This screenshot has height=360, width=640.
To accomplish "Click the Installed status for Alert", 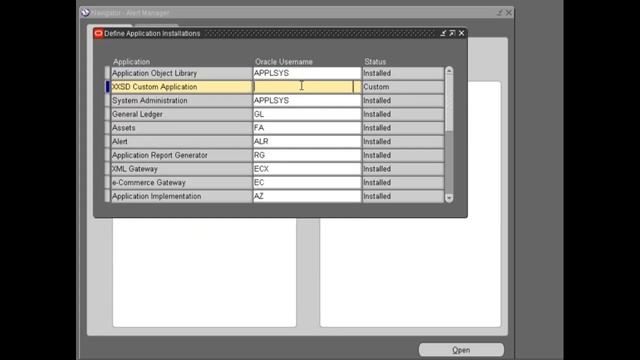I will click(x=403, y=142).
